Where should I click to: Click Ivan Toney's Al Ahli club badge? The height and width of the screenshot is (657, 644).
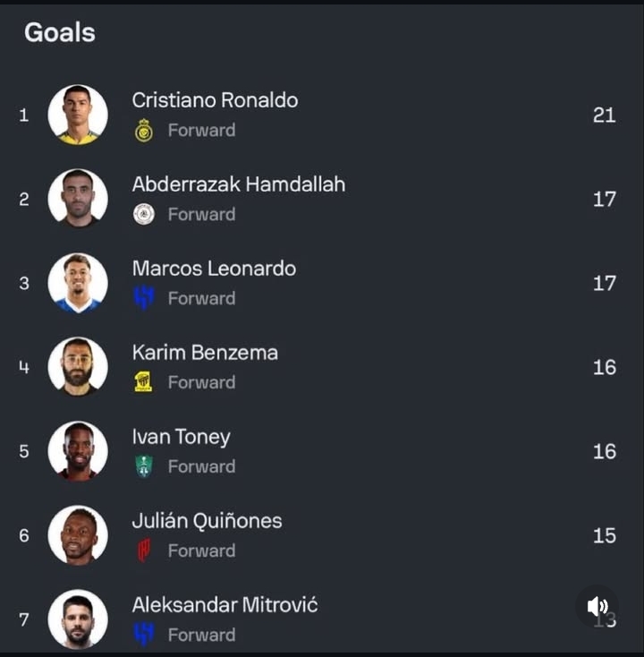click(143, 466)
